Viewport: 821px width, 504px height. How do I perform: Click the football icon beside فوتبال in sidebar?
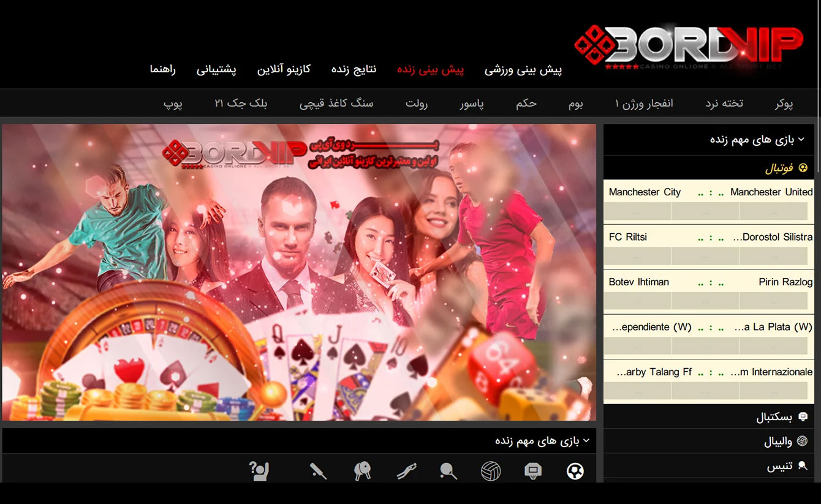[x=803, y=168]
